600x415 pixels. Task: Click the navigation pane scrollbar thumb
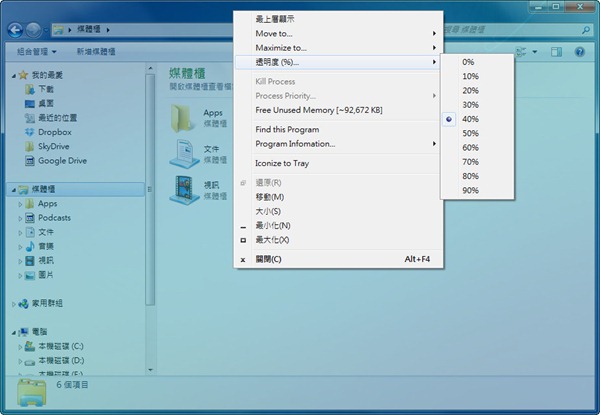pos(150,190)
